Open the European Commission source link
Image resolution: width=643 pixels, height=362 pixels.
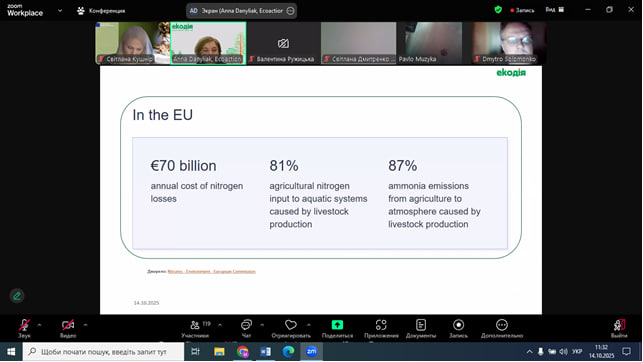212,271
